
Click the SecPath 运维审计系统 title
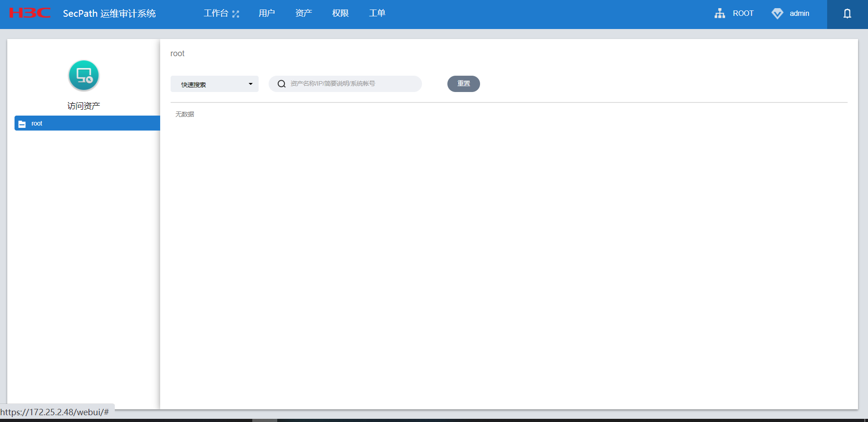pyautogui.click(x=109, y=14)
